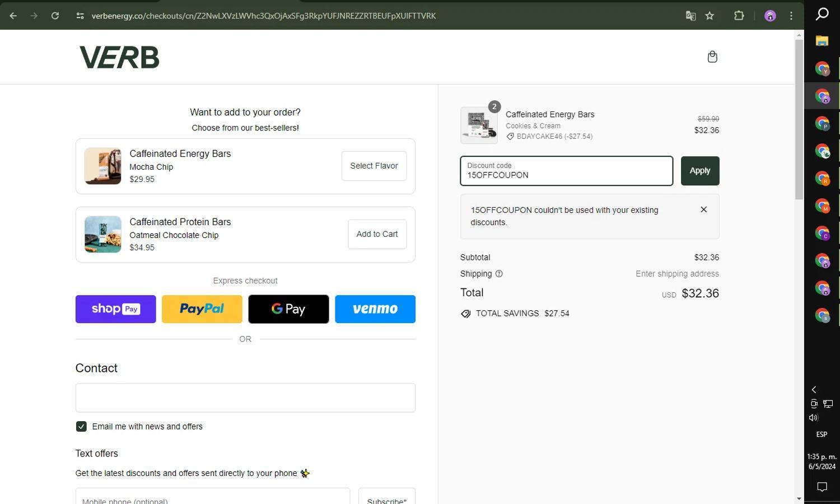Click the browser forward arrow

(x=34, y=16)
